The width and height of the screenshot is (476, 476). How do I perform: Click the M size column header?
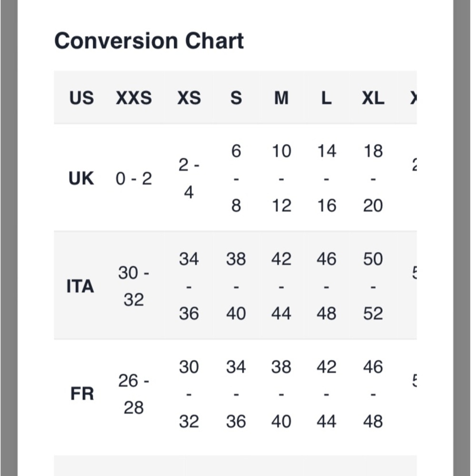pos(281,98)
